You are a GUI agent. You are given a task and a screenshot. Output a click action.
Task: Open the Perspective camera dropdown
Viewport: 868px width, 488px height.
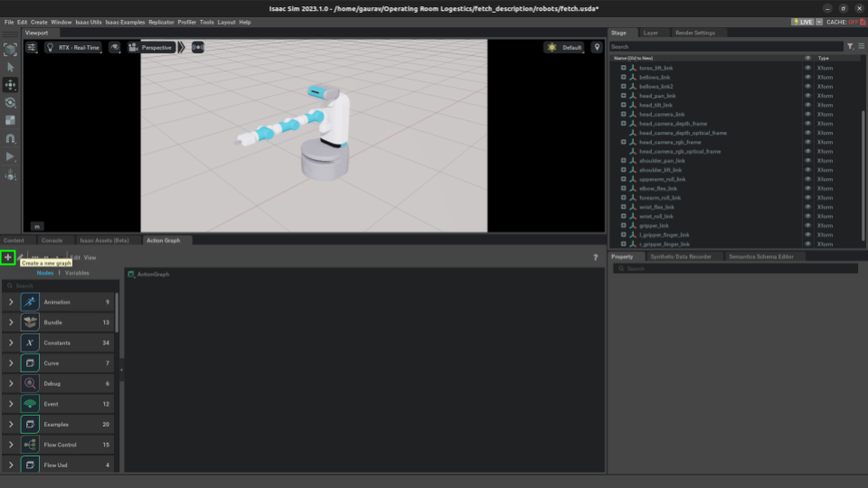click(151, 48)
